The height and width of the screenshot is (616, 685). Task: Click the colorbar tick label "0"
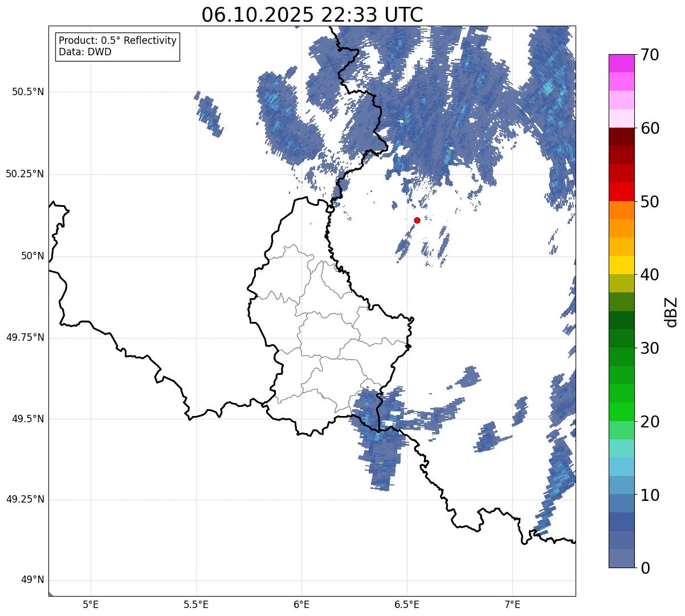pos(645,568)
